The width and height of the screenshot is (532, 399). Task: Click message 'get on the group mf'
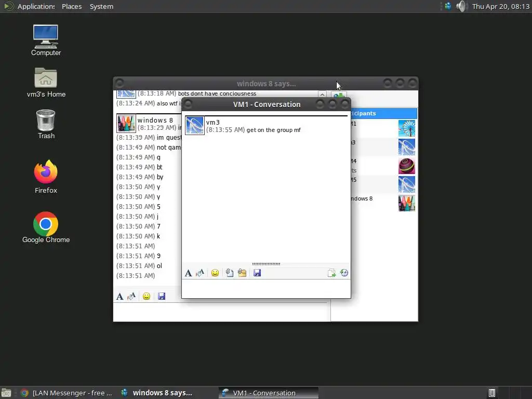273,130
